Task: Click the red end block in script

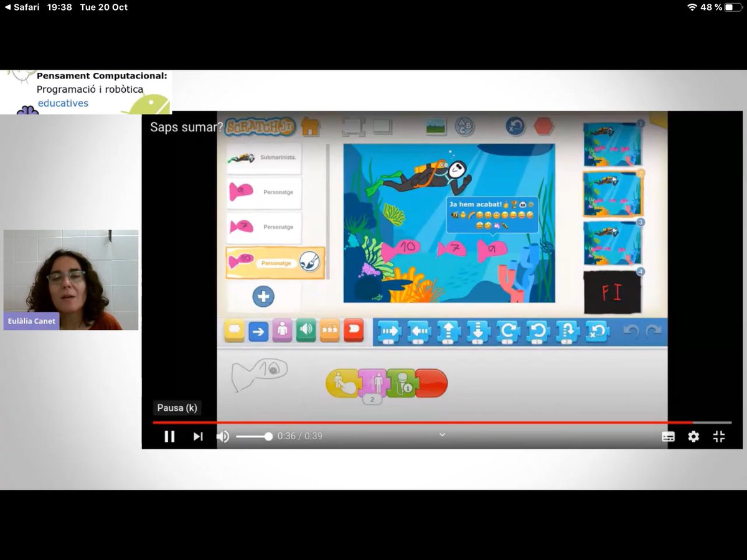Action: [431, 383]
